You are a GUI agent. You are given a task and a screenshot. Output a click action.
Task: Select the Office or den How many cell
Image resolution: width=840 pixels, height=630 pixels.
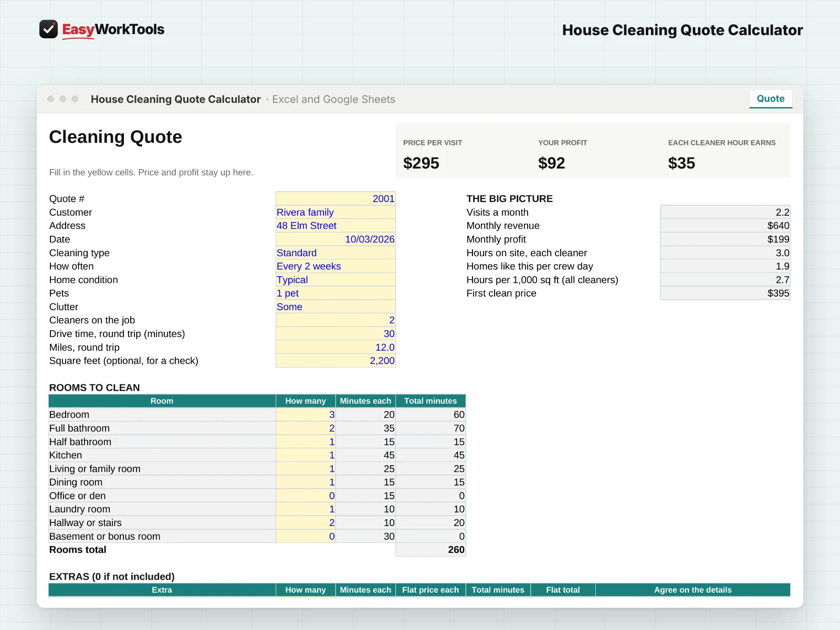pyautogui.click(x=306, y=496)
